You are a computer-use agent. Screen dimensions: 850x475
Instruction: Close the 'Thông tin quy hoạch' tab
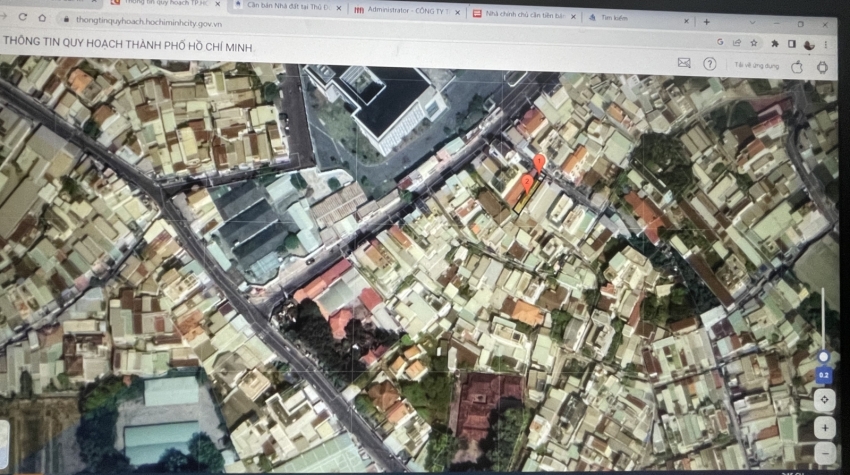click(x=218, y=4)
